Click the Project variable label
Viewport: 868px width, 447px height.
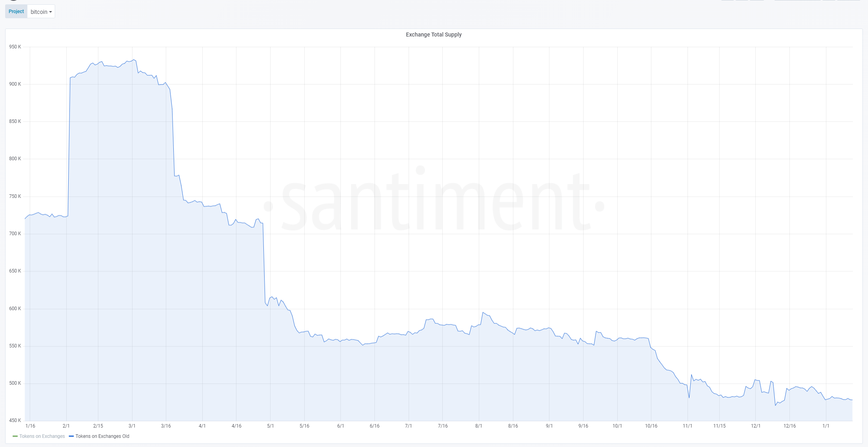[16, 12]
